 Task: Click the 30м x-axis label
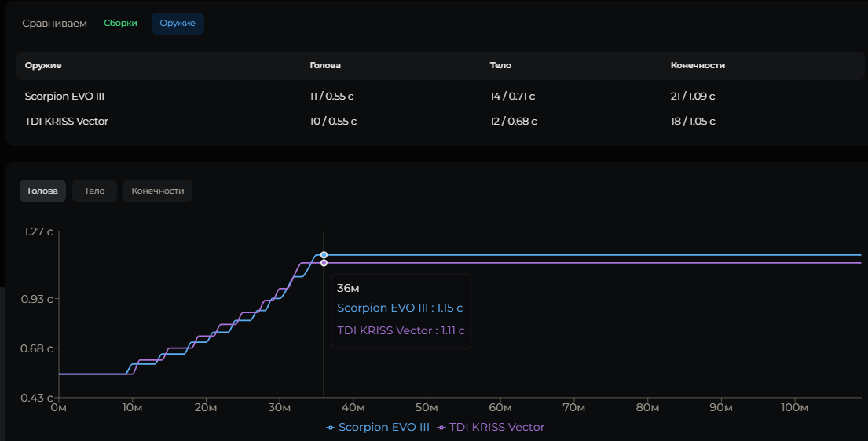[x=279, y=408]
